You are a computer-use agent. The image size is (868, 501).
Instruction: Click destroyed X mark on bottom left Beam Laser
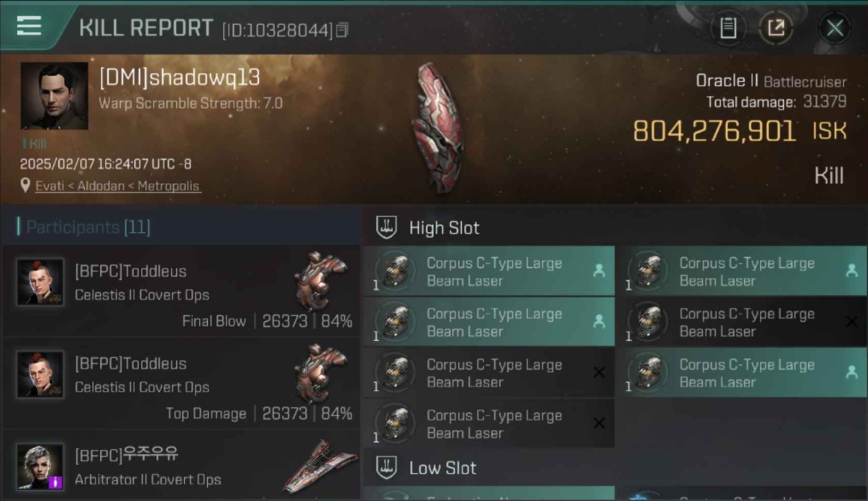click(x=599, y=424)
